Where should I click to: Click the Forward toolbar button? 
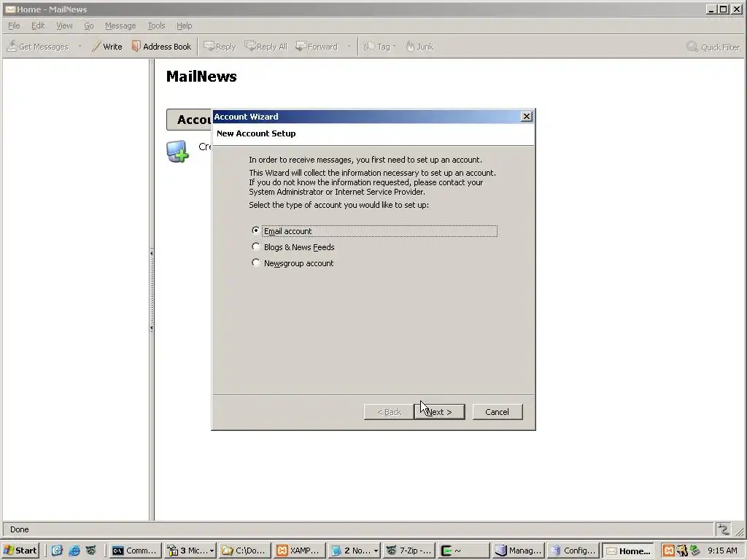click(317, 46)
